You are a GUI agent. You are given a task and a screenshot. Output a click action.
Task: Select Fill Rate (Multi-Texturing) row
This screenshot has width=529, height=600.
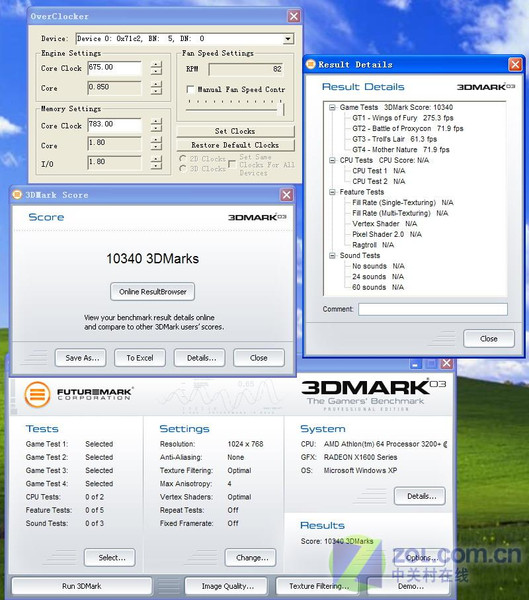400,213
